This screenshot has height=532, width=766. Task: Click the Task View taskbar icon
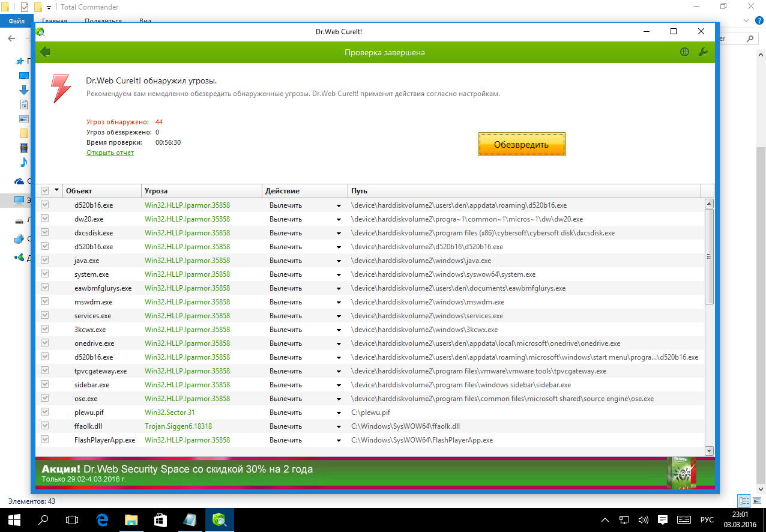click(x=72, y=519)
